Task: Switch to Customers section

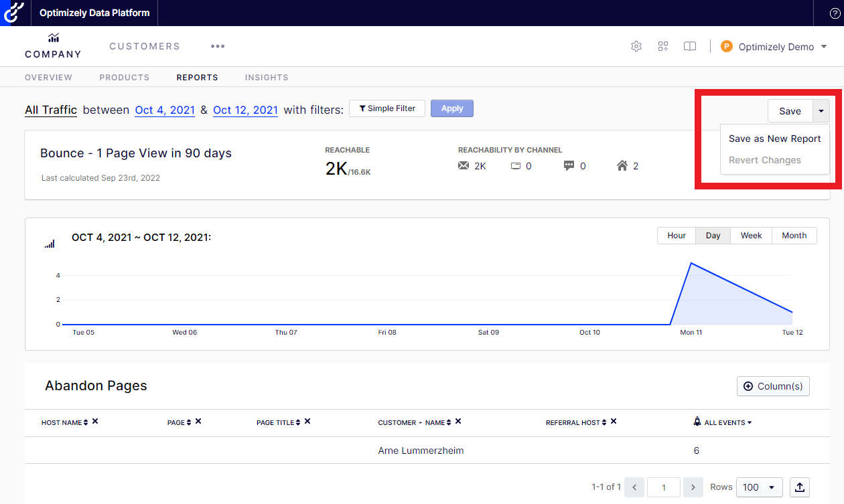Action: click(145, 46)
